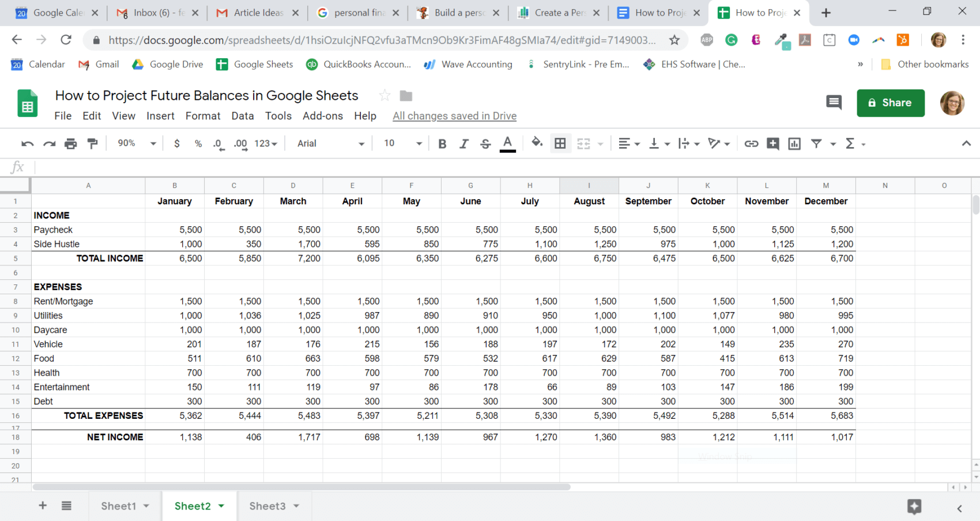The image size is (980, 521).
Task: Open text rotation dropdown
Action: pos(719,144)
